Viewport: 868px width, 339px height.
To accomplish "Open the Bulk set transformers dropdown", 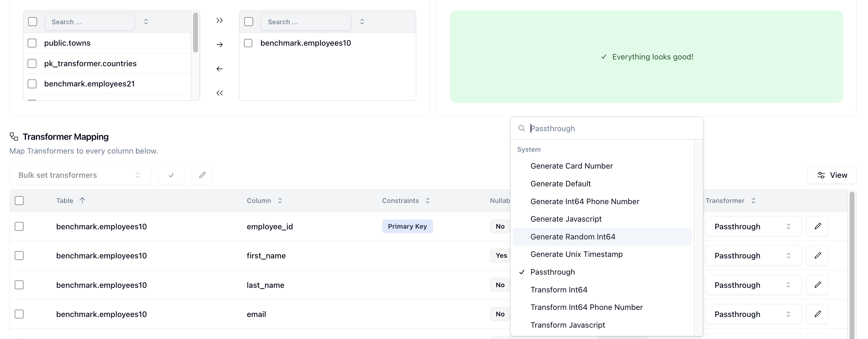I will tap(80, 175).
